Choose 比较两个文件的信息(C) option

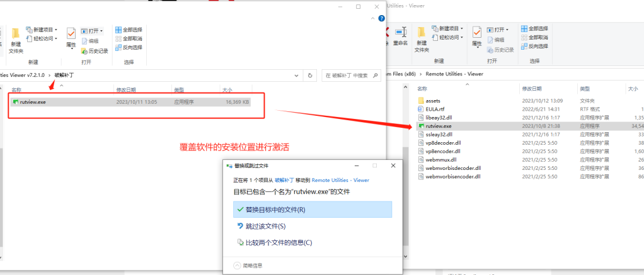313,242
